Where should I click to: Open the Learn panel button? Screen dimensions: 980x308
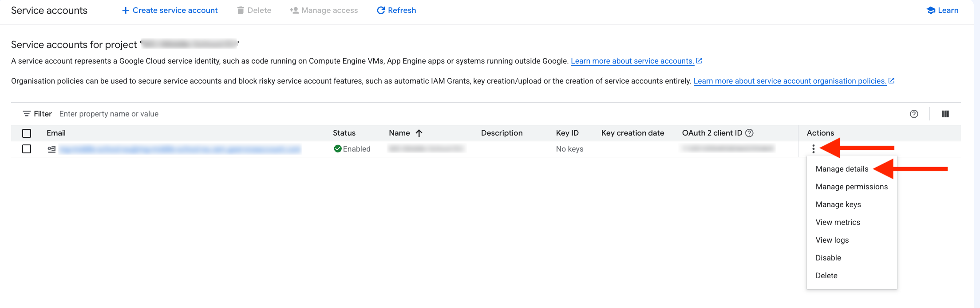(943, 10)
